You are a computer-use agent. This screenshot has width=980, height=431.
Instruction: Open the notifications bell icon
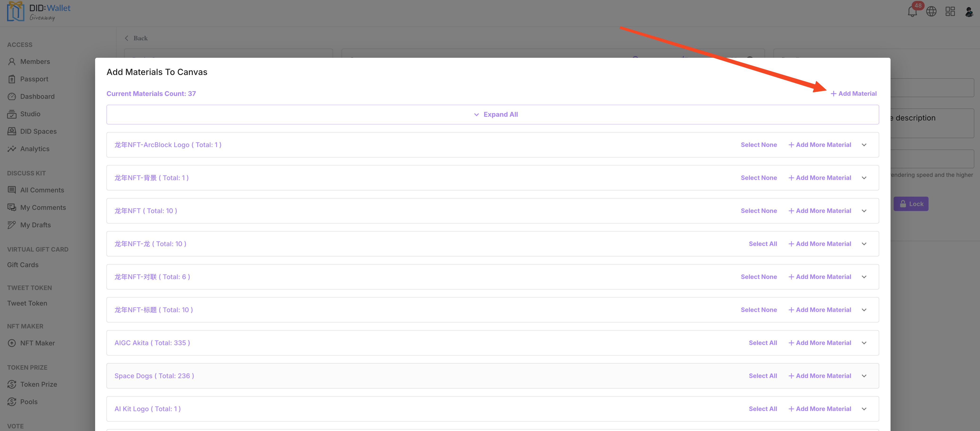pos(912,12)
